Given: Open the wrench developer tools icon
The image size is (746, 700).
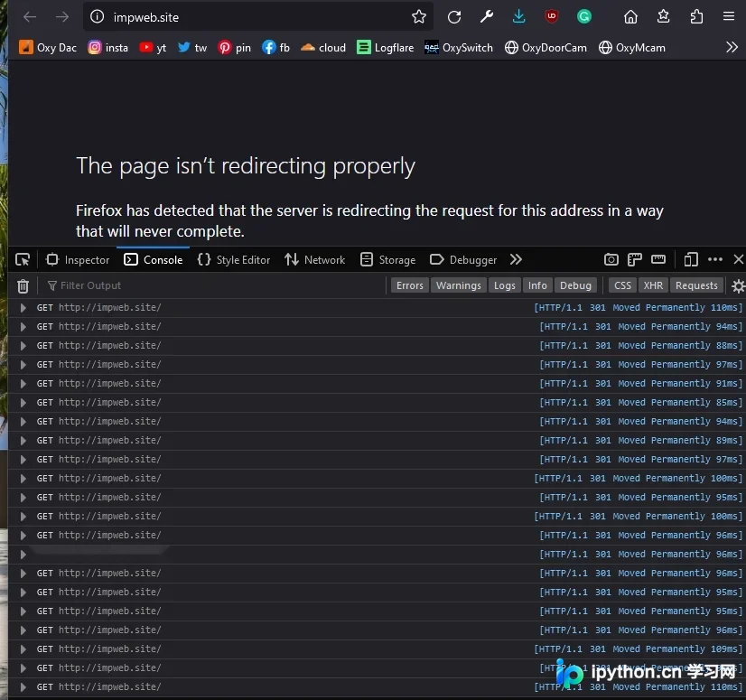Looking at the screenshot, I should (486, 17).
